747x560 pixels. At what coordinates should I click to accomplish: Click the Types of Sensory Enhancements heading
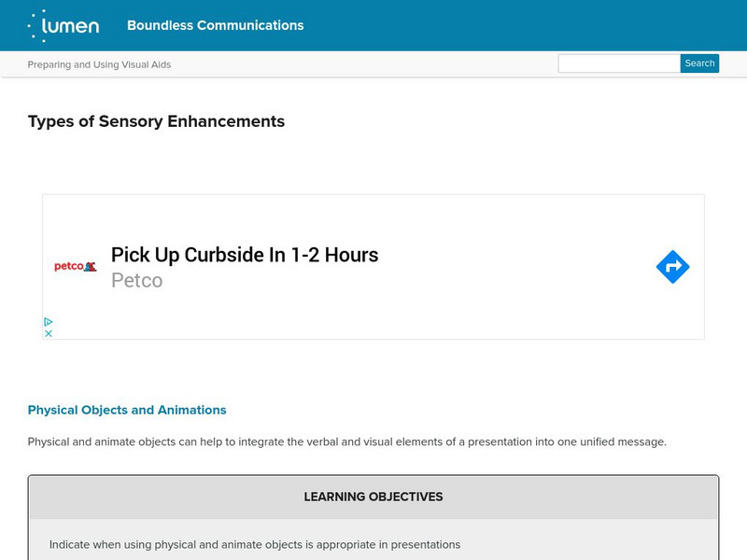156,121
